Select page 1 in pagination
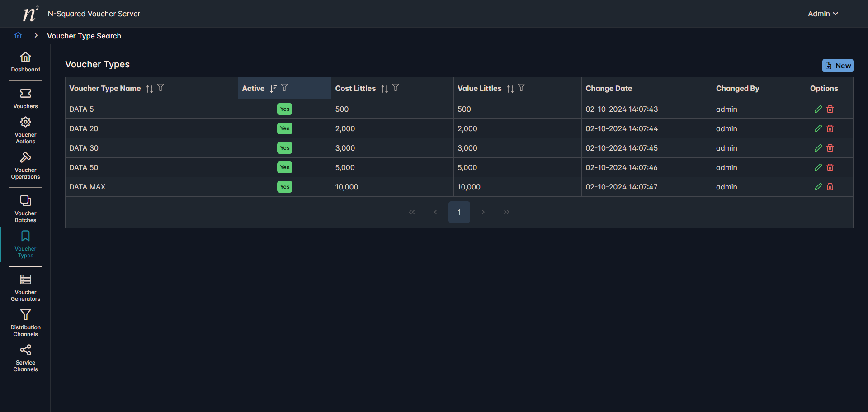The width and height of the screenshot is (868, 412). 459,212
